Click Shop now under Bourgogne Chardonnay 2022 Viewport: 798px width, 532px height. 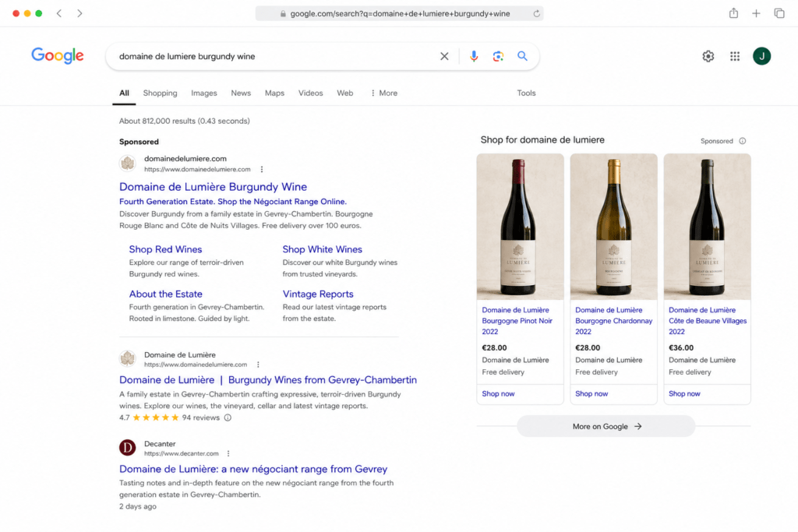click(x=591, y=393)
